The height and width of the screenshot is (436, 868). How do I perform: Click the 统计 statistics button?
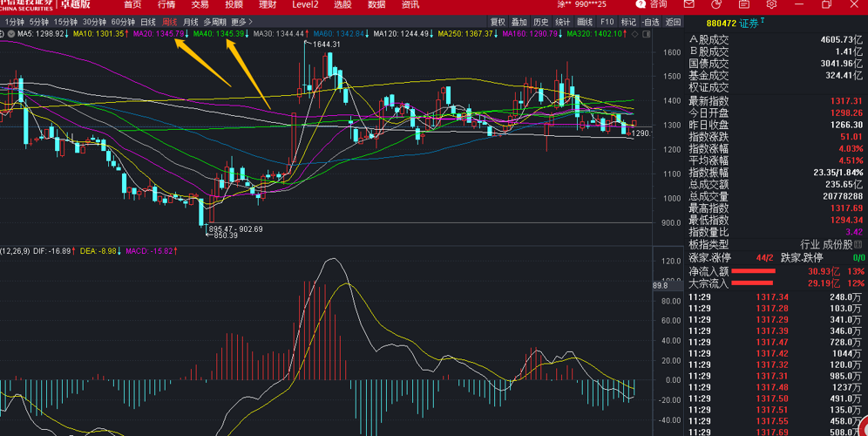click(x=562, y=22)
